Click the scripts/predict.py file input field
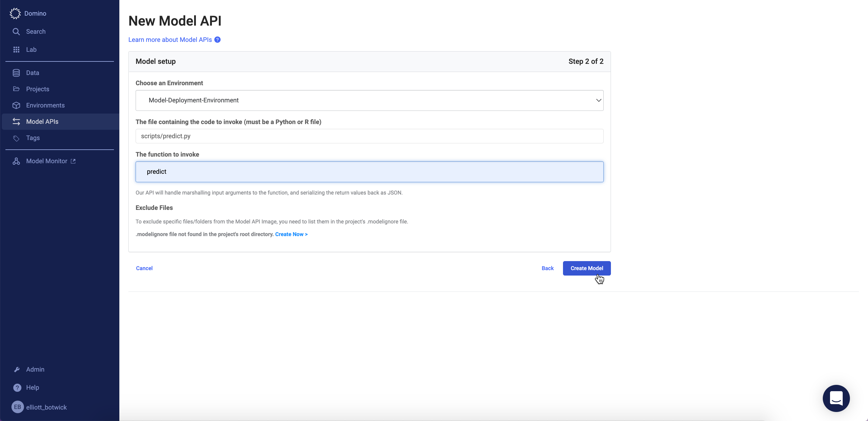 (x=369, y=136)
